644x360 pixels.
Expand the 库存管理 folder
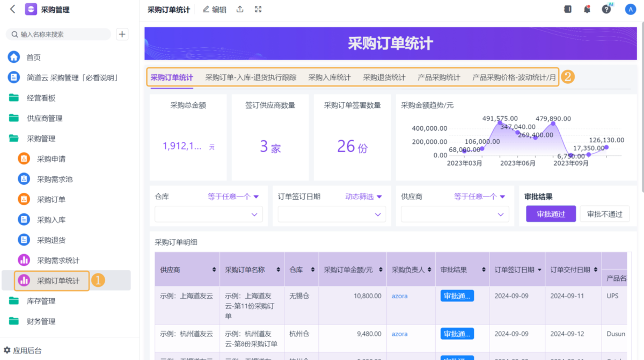tap(41, 301)
